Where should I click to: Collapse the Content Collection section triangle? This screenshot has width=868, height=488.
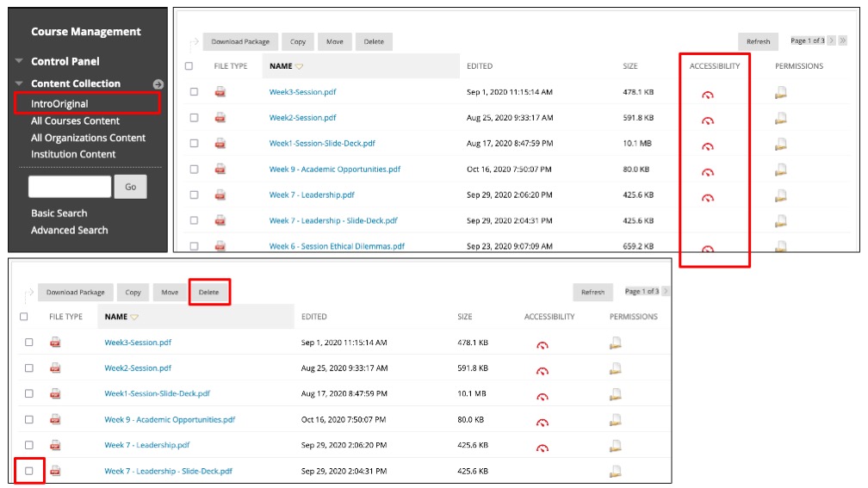(x=19, y=83)
